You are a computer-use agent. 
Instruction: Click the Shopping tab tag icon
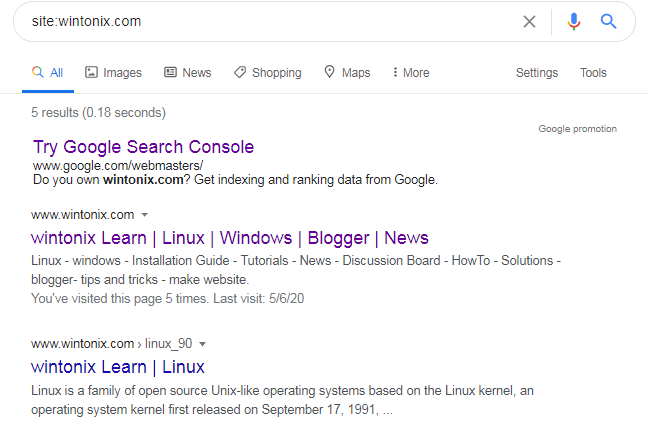[x=240, y=72]
